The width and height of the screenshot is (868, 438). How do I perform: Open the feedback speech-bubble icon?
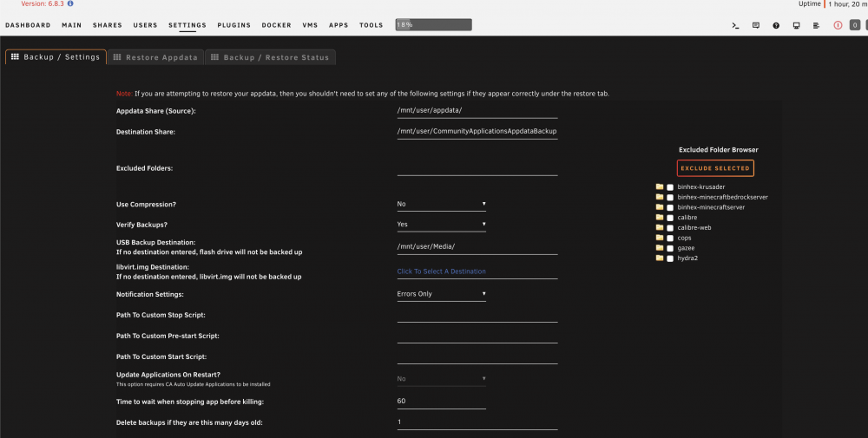756,25
